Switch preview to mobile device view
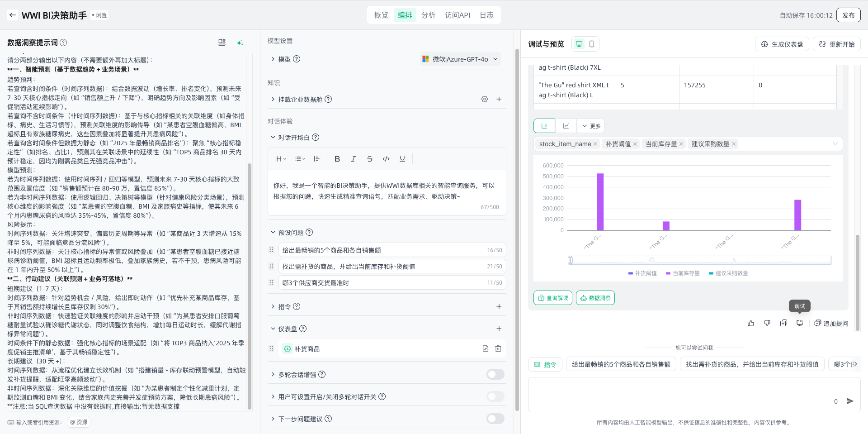Viewport: 868px width, 434px height. [x=592, y=44]
